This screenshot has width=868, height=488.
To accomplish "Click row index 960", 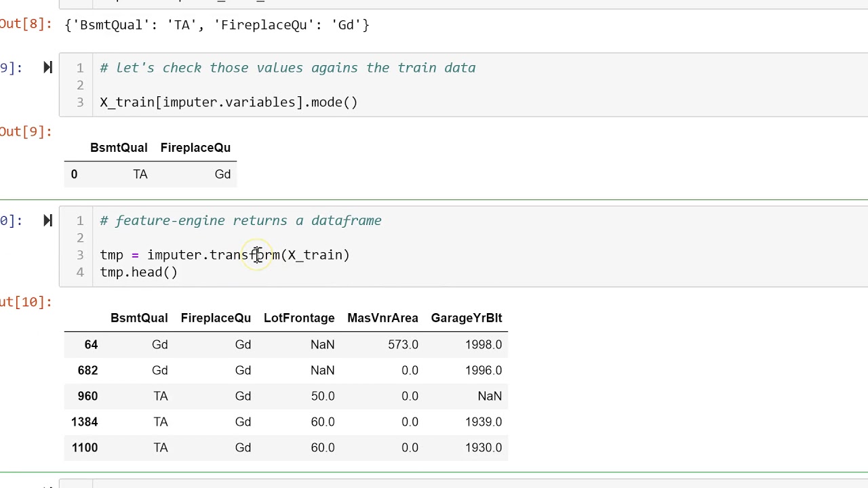I will pyautogui.click(x=87, y=396).
